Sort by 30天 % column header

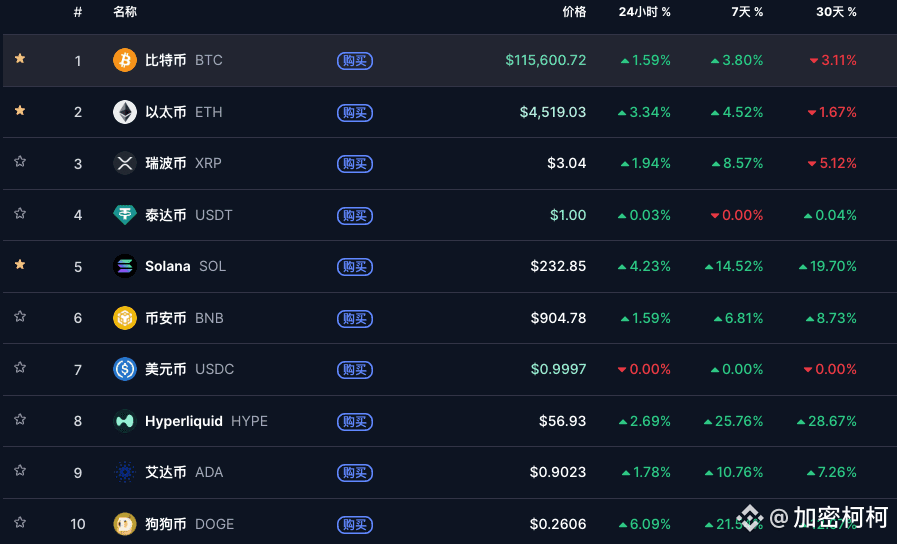click(836, 12)
